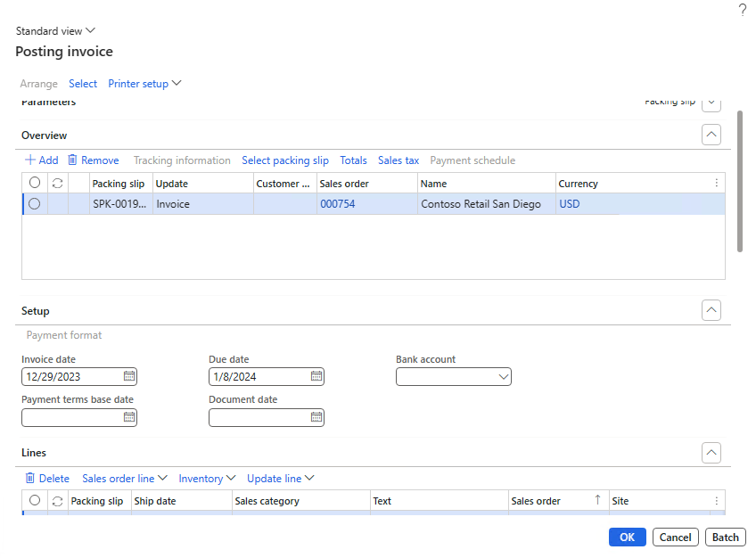Open the Standard view dropdown
The image size is (756, 558).
[55, 31]
